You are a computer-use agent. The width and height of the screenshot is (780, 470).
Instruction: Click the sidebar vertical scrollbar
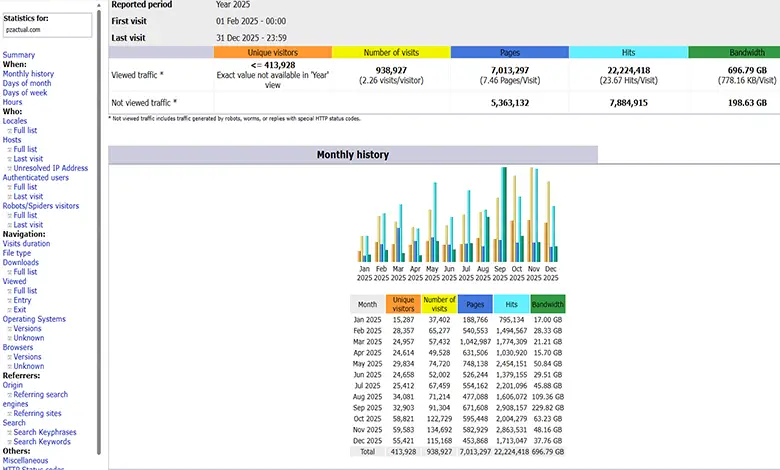tap(99, 230)
